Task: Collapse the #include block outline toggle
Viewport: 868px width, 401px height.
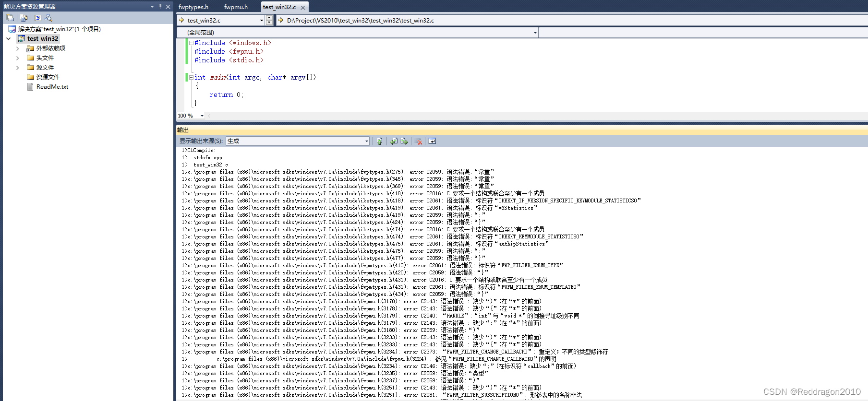Action: pyautogui.click(x=191, y=43)
